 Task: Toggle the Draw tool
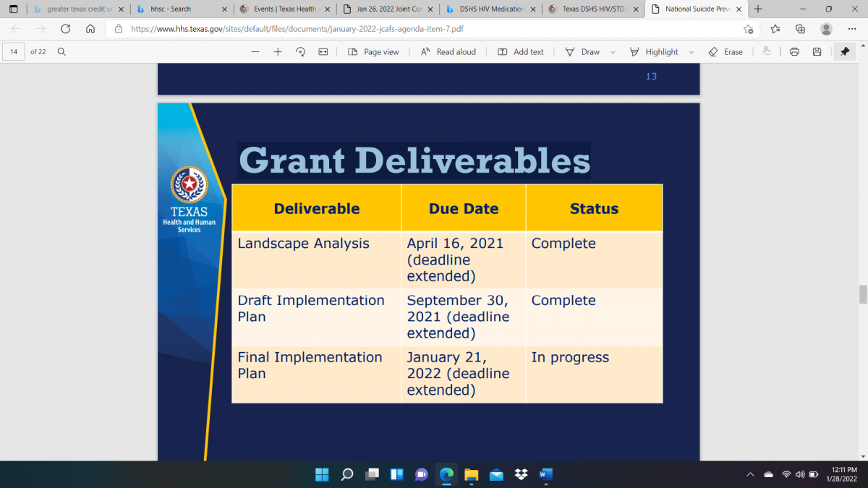583,52
